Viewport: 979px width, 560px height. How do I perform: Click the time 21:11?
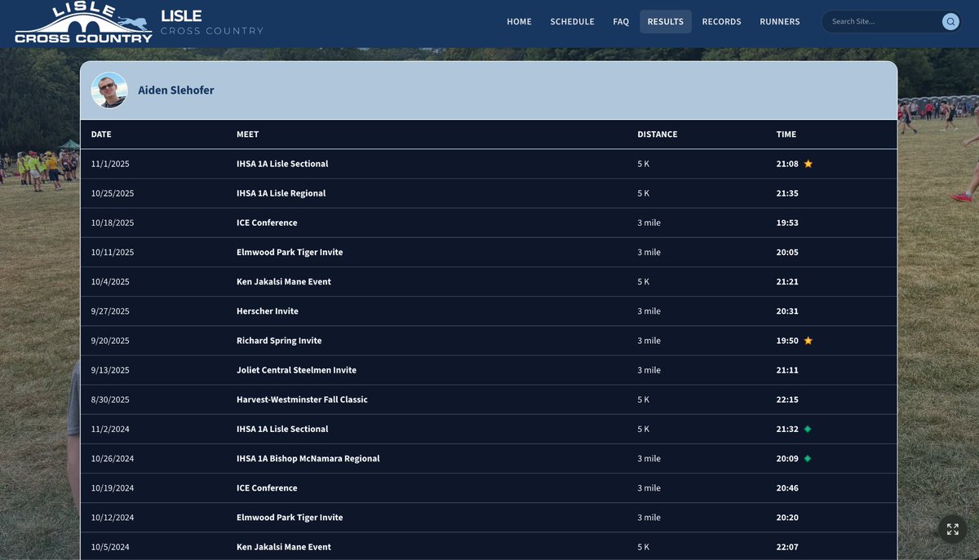click(x=787, y=370)
